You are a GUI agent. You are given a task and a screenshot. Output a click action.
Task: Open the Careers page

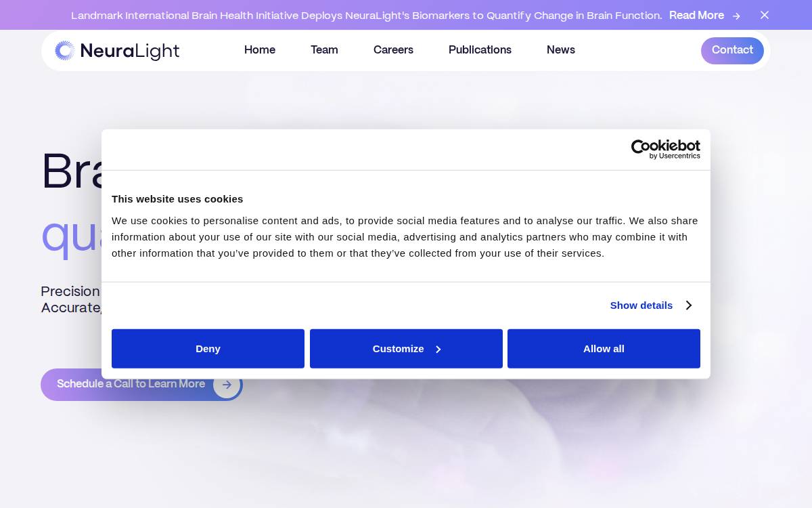[393, 50]
